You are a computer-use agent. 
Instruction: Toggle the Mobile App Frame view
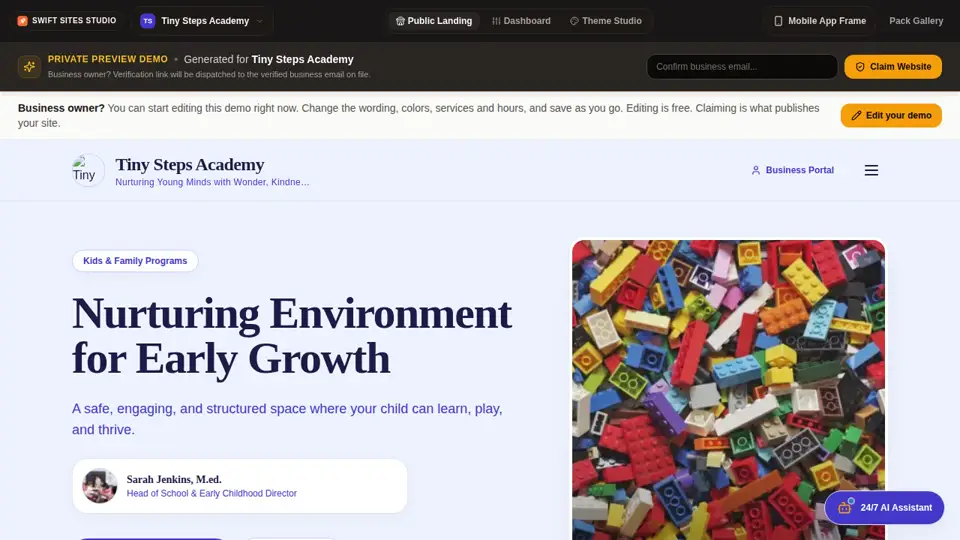(x=820, y=21)
